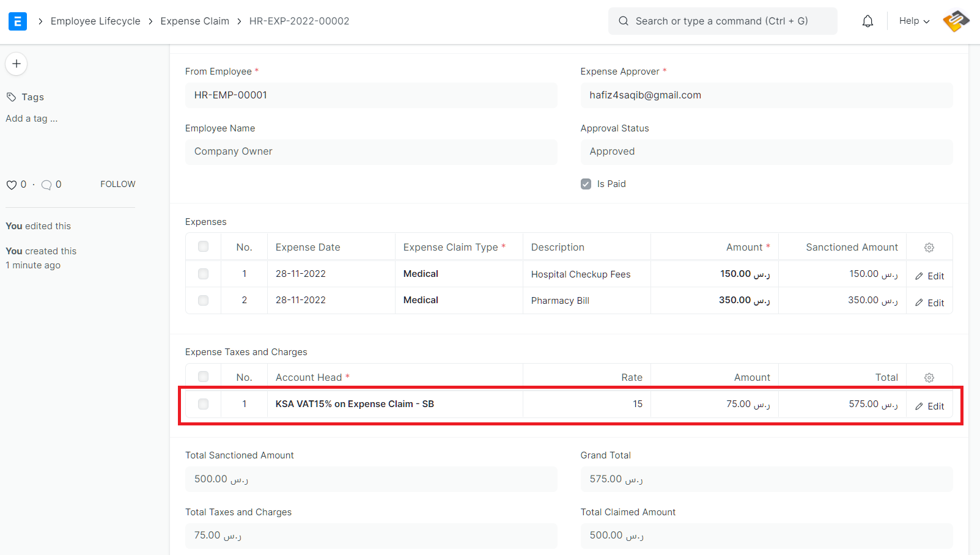
Task: Focus the search or command bar
Action: point(723,21)
